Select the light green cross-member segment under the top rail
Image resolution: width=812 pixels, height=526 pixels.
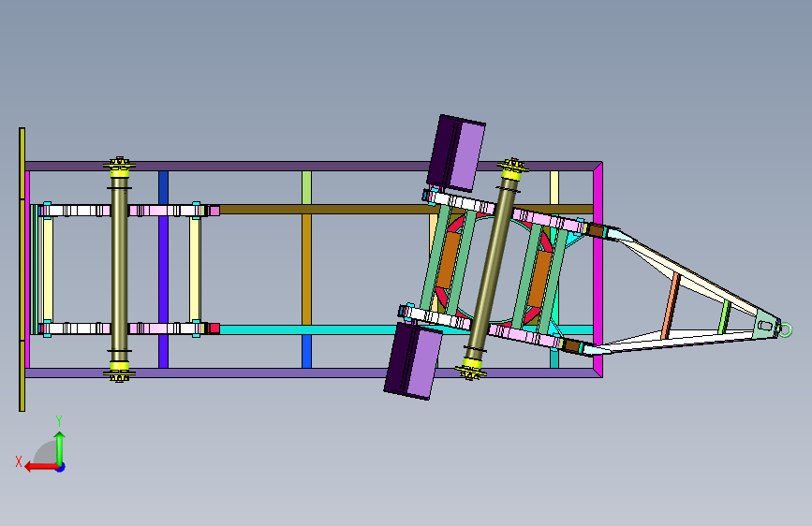point(306,187)
